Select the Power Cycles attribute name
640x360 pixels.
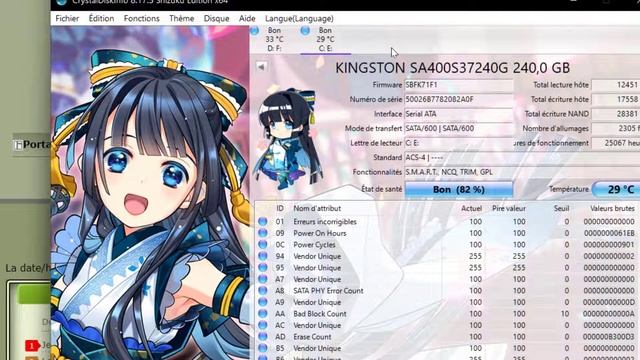coord(314,245)
